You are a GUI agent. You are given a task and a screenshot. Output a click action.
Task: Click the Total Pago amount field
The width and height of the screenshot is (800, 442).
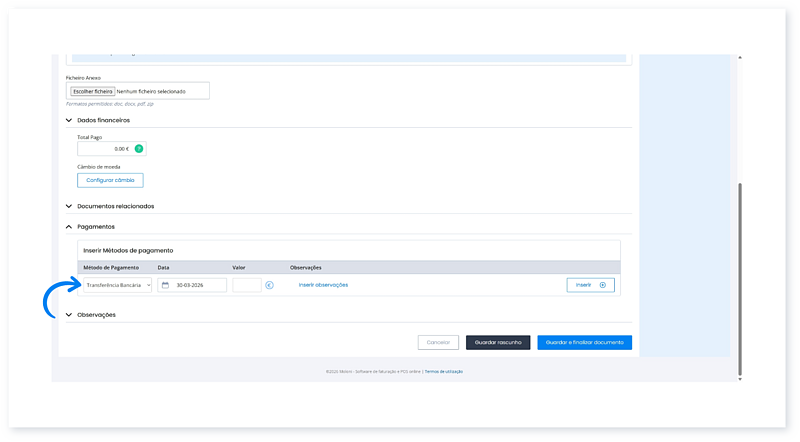[x=105, y=149]
